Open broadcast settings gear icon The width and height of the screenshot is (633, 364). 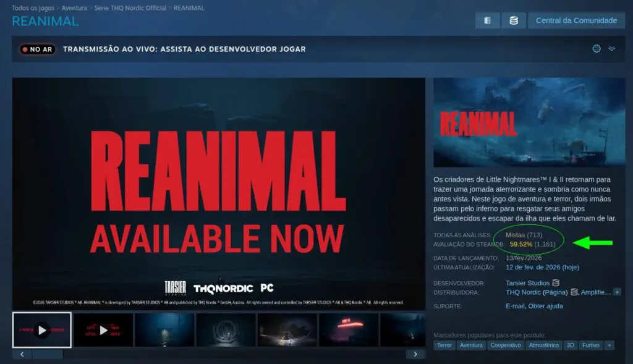[x=597, y=49]
